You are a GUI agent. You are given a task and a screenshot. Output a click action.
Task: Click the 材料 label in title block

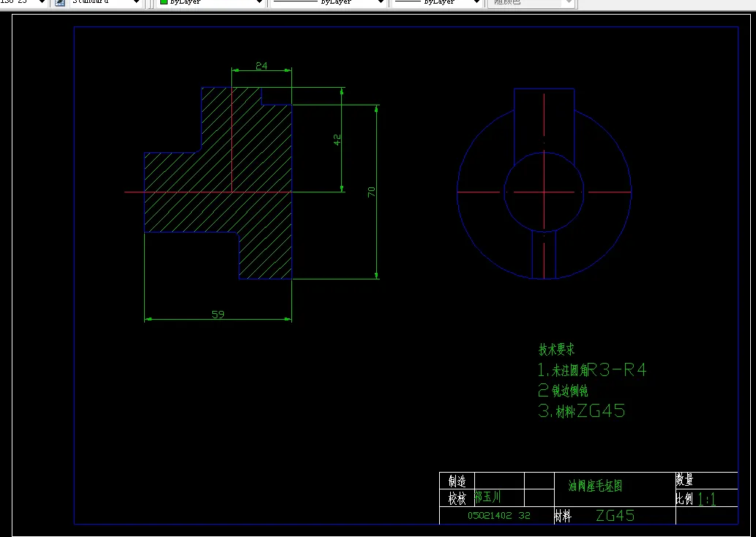point(563,517)
